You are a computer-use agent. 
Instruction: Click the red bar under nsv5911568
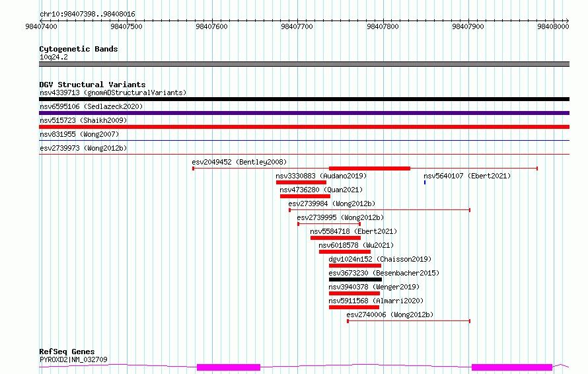pyautogui.click(x=354, y=307)
